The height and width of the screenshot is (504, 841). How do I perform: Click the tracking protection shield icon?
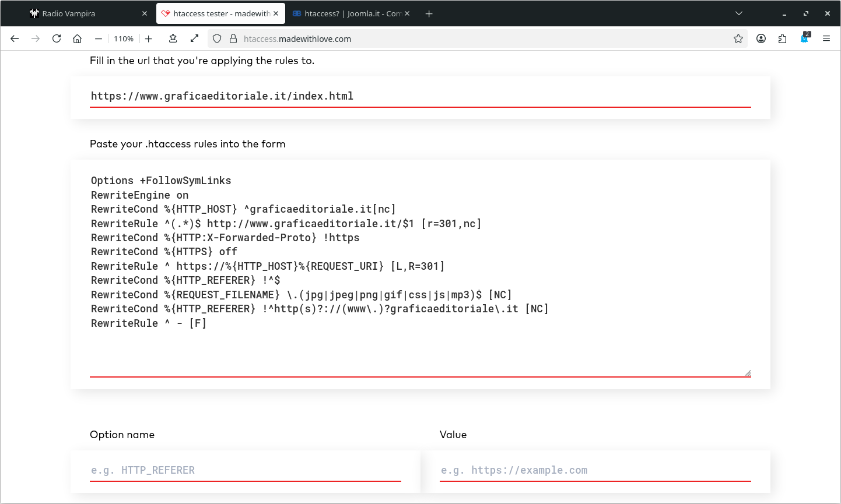[x=217, y=38]
